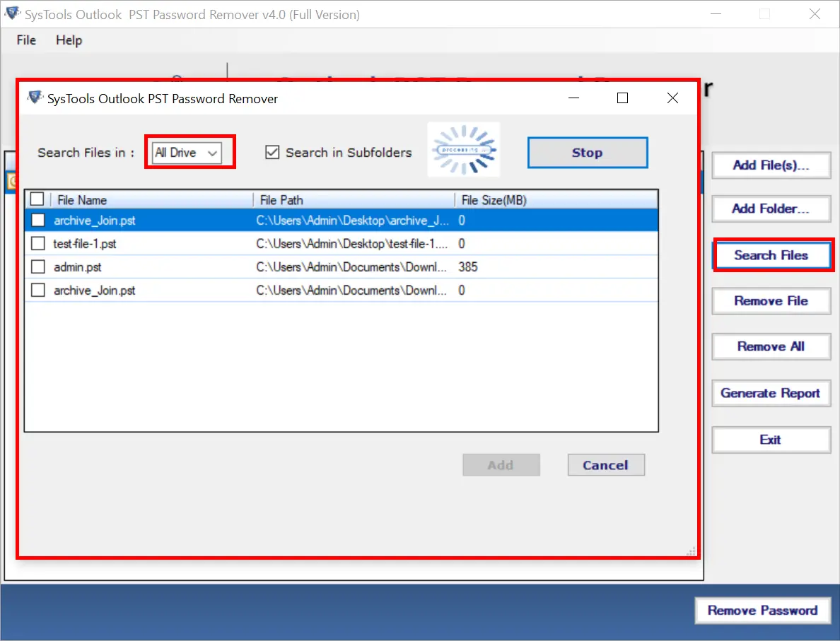
Task: Click Generate Report in main window
Action: click(x=771, y=393)
